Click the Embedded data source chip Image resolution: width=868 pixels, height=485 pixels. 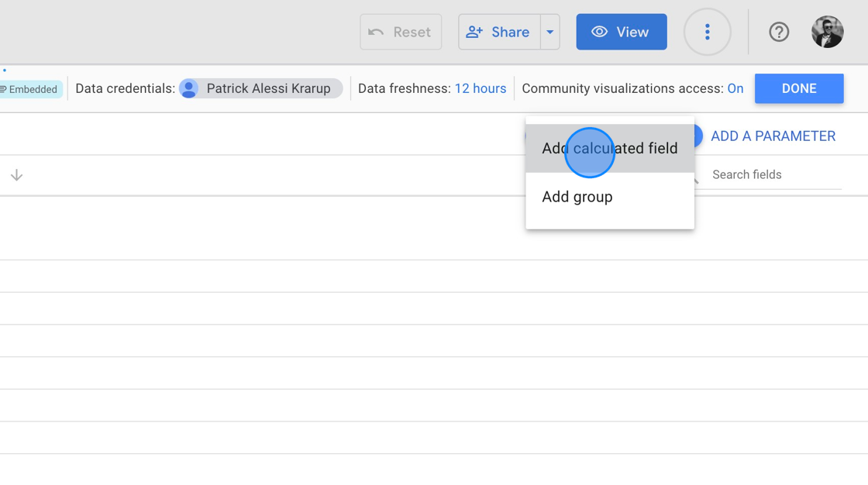click(29, 88)
